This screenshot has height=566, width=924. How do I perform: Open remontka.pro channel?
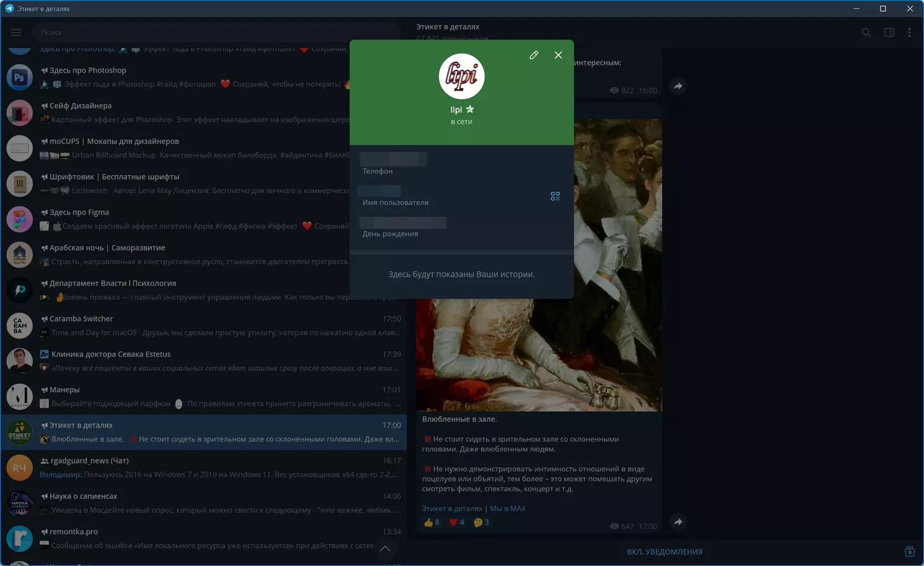tap(204, 539)
